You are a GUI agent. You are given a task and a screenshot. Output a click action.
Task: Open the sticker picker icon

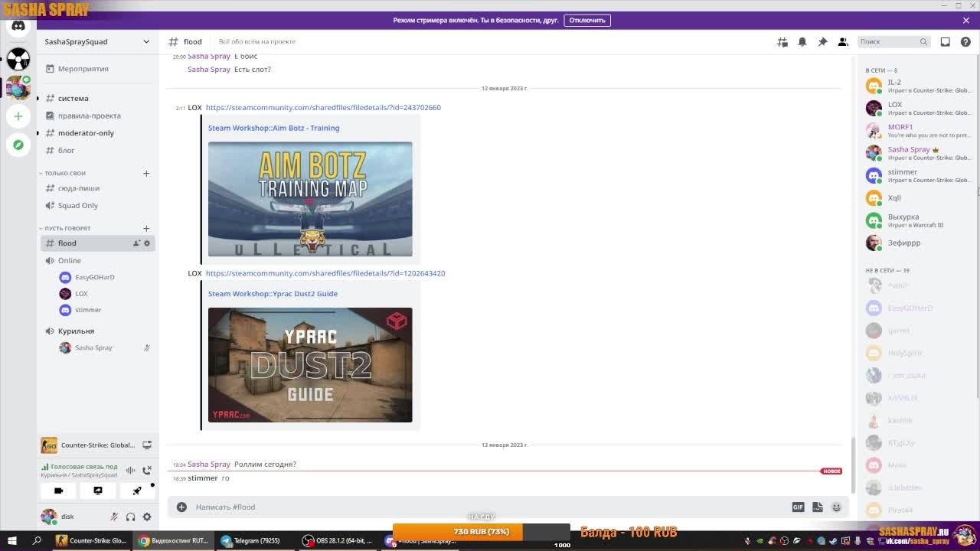pyautogui.click(x=817, y=507)
